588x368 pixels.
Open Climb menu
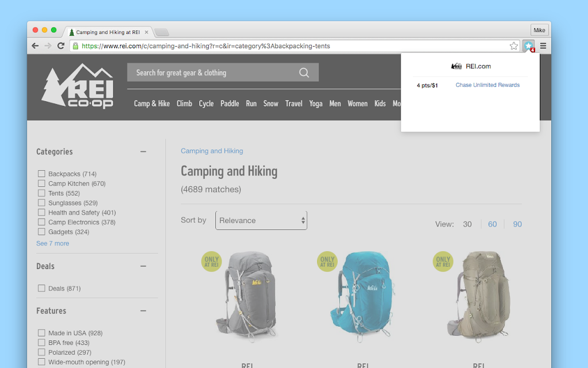(x=184, y=103)
